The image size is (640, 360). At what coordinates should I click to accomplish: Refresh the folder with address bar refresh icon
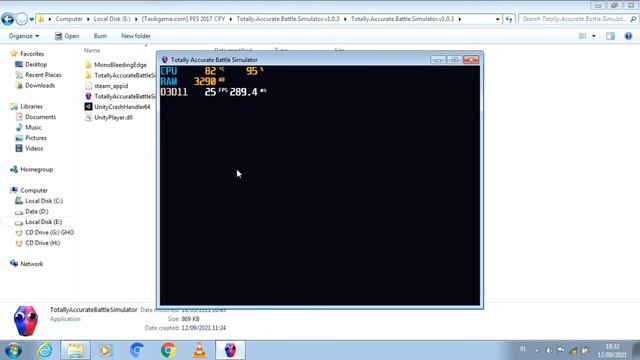click(x=509, y=19)
